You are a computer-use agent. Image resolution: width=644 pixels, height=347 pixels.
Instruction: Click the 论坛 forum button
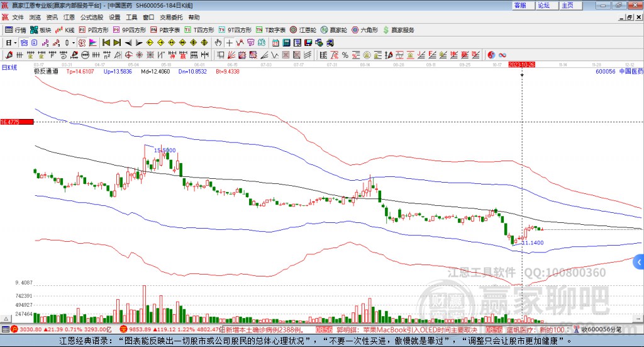[547, 5]
